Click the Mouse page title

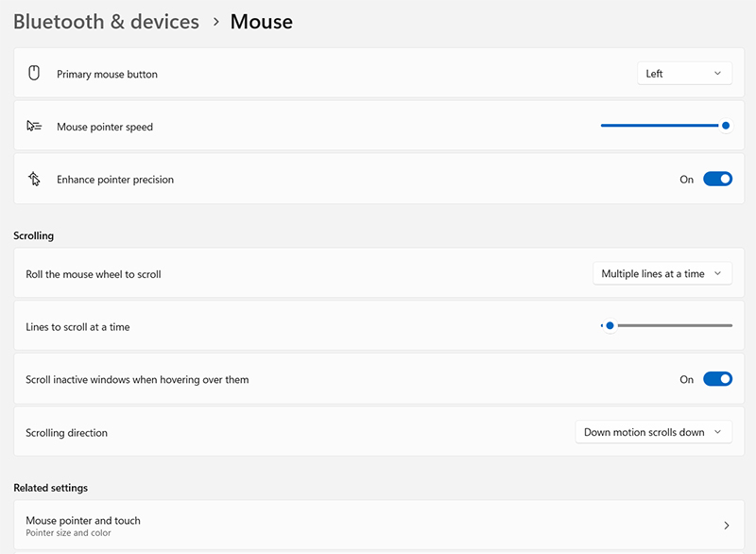tap(262, 22)
